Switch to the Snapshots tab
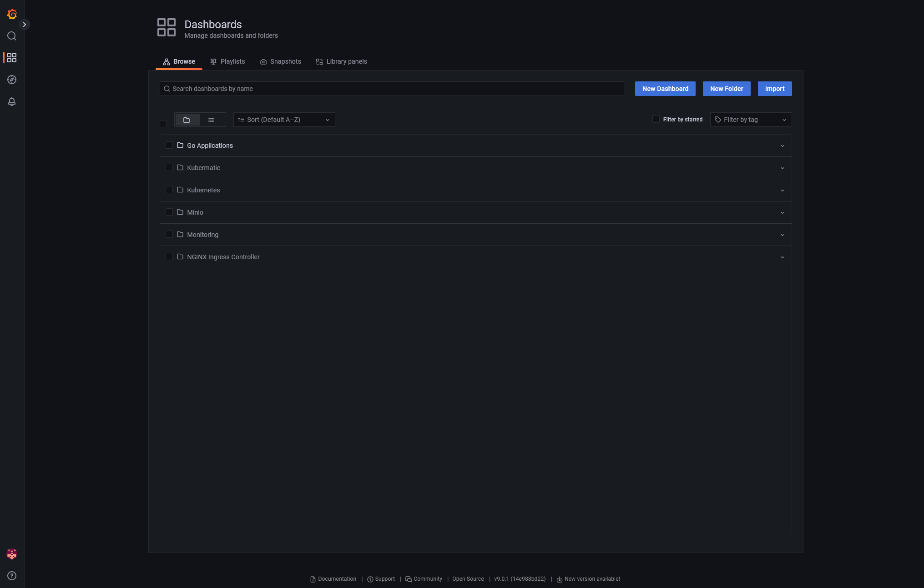Viewport: 924px width, 588px height. pos(285,61)
